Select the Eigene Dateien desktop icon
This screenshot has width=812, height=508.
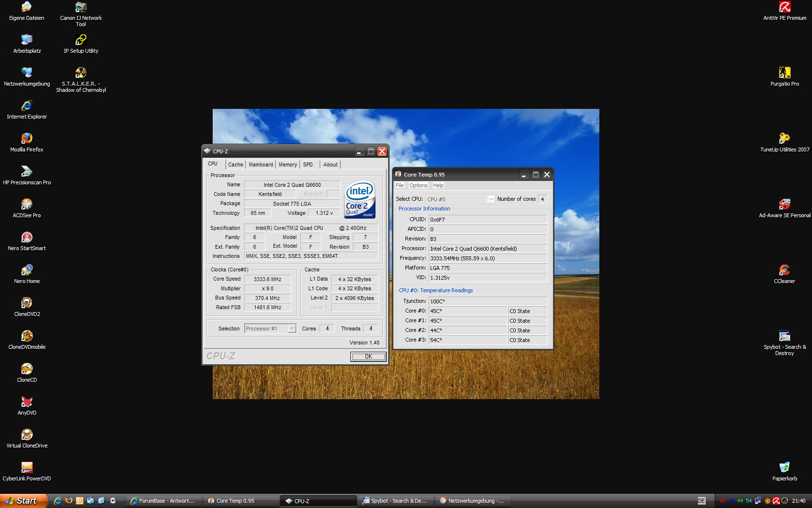(27, 7)
